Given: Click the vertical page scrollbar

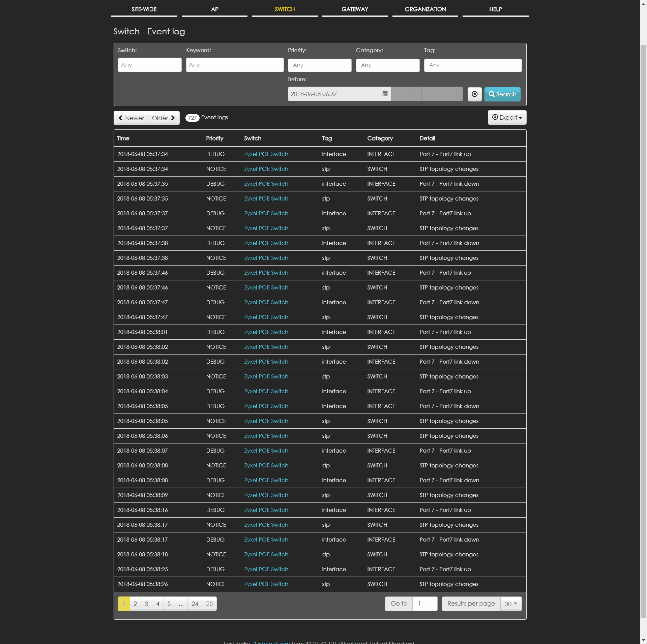Looking at the screenshot, I should point(643,303).
